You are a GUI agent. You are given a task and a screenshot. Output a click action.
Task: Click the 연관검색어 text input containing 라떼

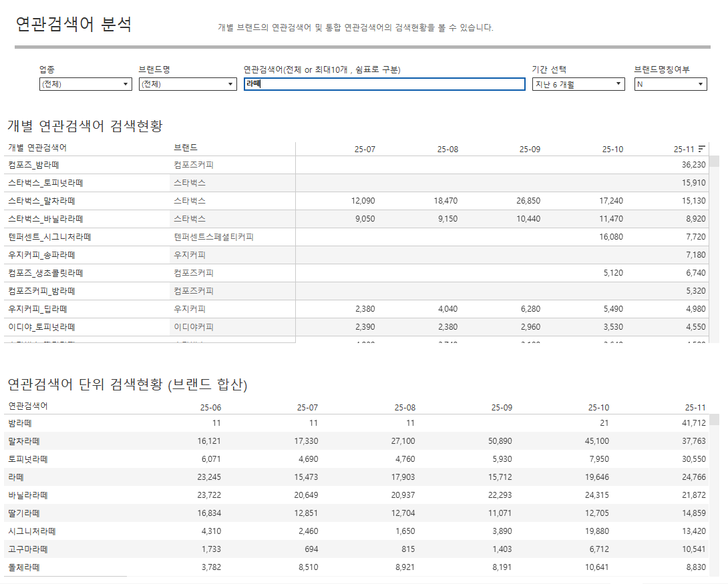384,84
